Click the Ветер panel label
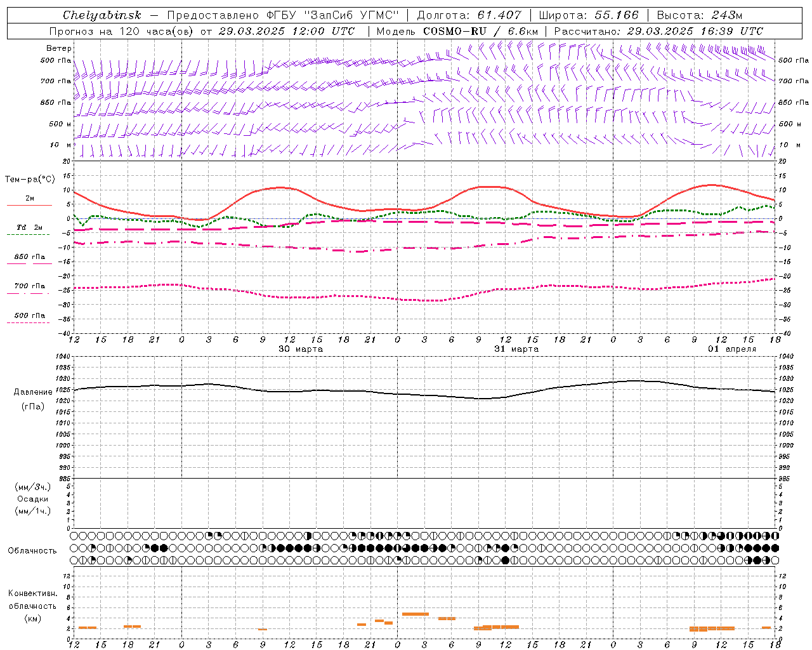Screen dimensions: 812x650 (x=59, y=48)
